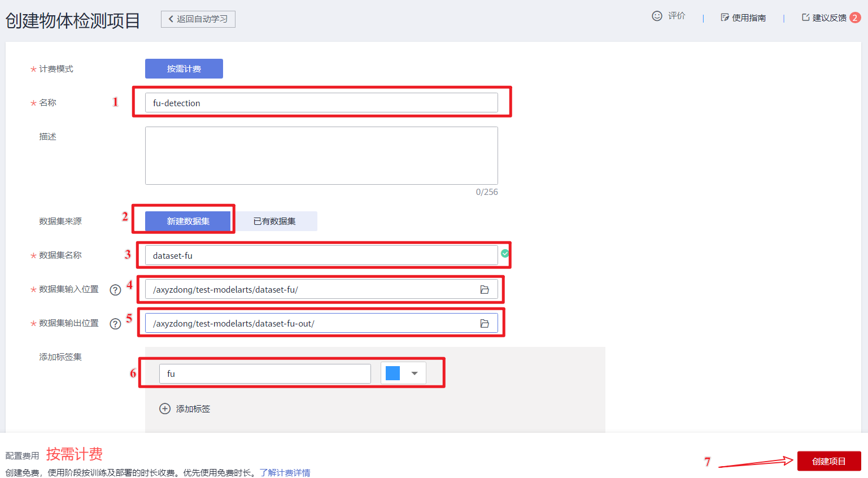Viewport: 868px width, 478px height.
Task: Open folder browser for 数据集输入位置
Action: click(x=485, y=290)
